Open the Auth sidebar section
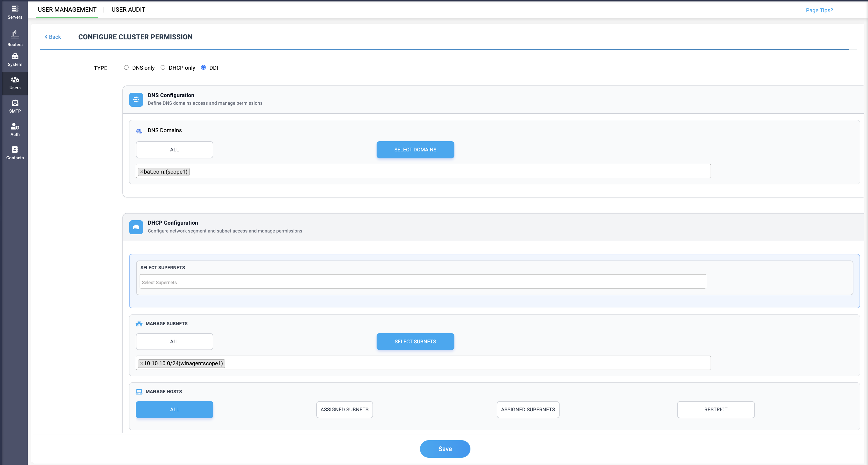The height and width of the screenshot is (465, 868). coord(15,130)
